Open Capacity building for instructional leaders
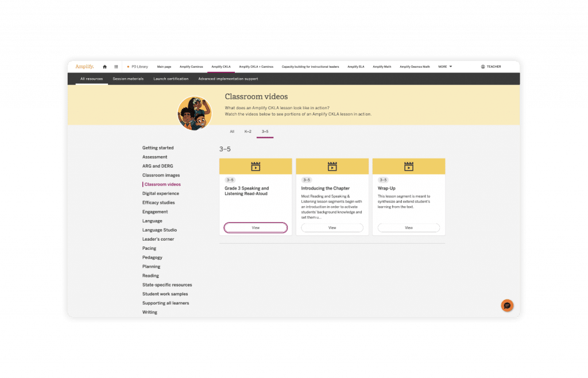Viewport: 588px width, 378px height. coord(310,67)
